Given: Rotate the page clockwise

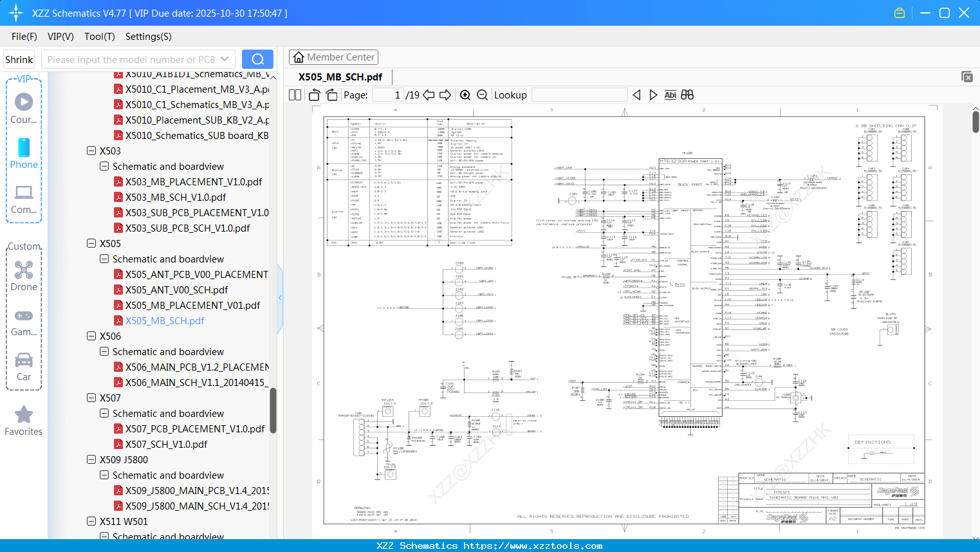Looking at the screenshot, I should (x=331, y=95).
